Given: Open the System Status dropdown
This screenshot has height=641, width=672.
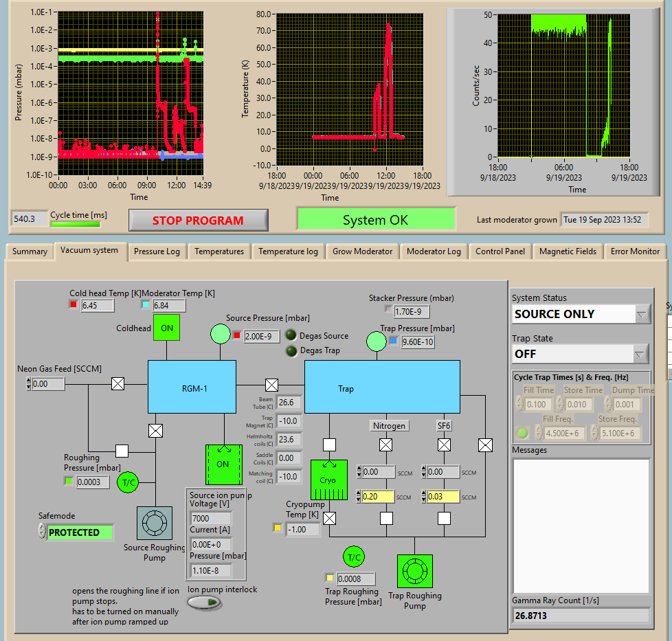Looking at the screenshot, I should (x=581, y=314).
